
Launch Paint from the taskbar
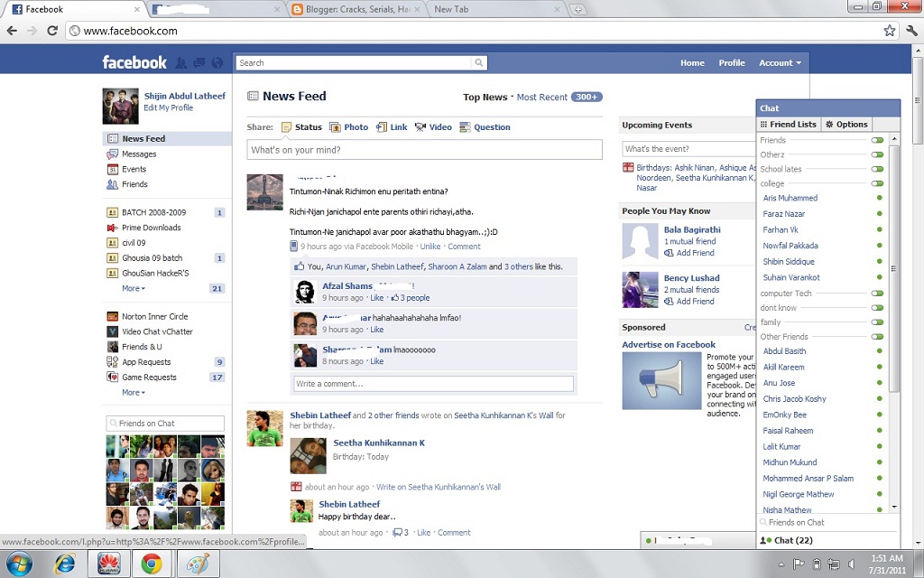[199, 564]
